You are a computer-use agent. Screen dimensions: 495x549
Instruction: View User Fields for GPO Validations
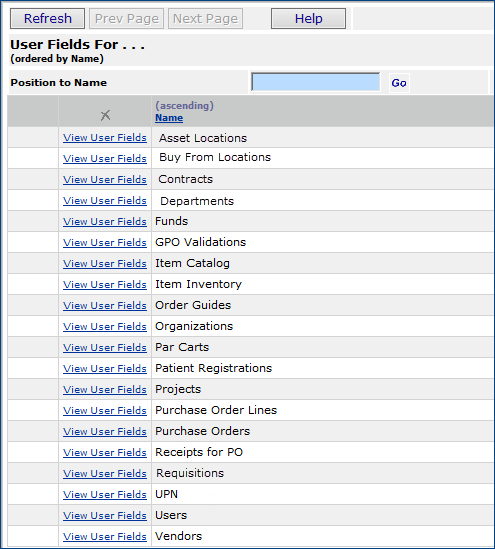click(105, 243)
